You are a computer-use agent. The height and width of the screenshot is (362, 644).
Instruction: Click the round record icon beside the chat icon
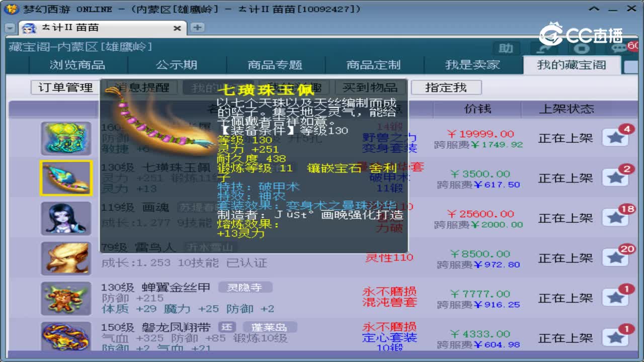(581, 48)
